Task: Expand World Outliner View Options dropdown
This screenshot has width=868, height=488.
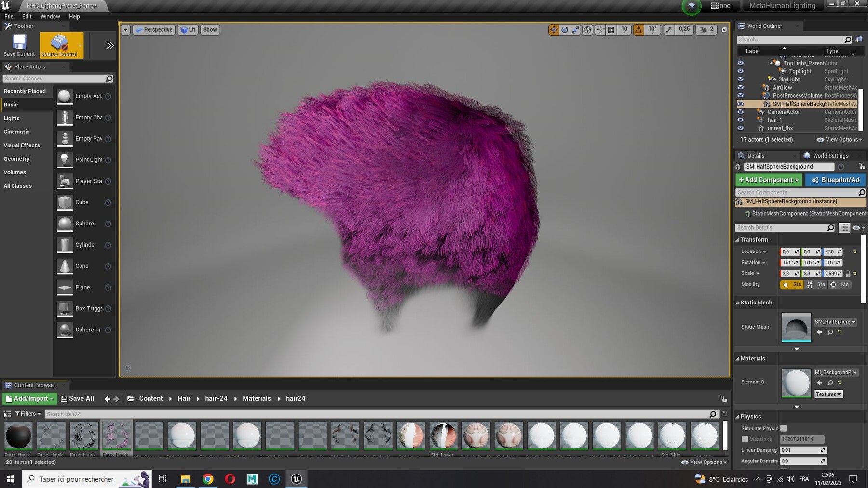Action: point(840,140)
